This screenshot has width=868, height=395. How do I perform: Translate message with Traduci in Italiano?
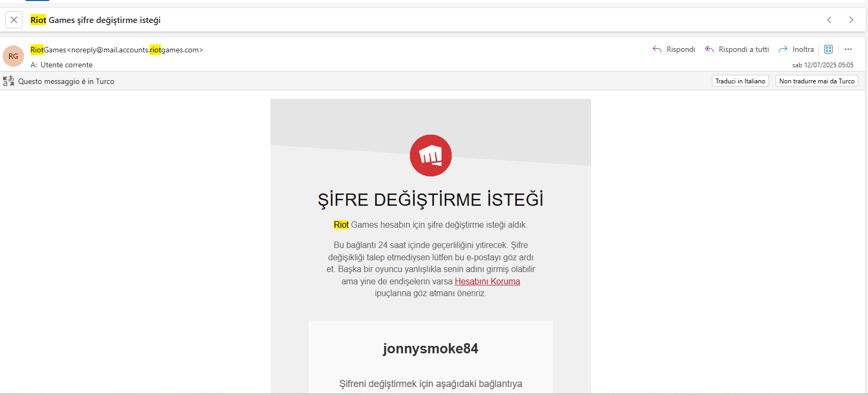pos(740,81)
